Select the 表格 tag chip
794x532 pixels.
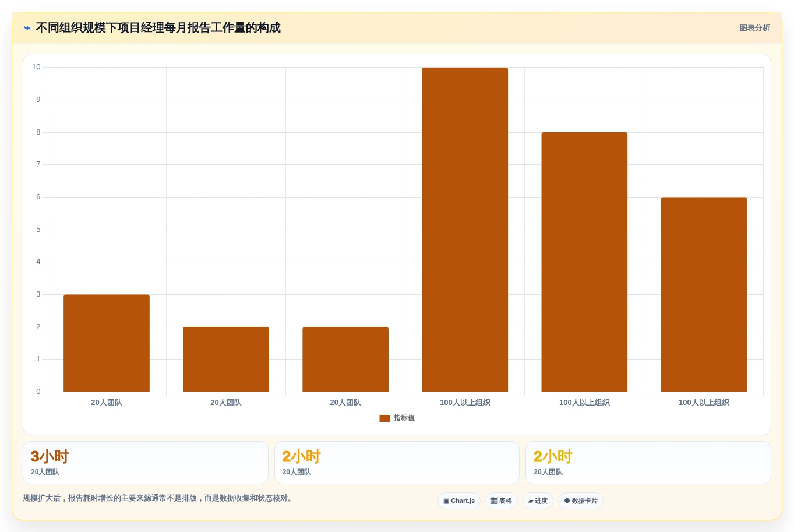pos(502,501)
